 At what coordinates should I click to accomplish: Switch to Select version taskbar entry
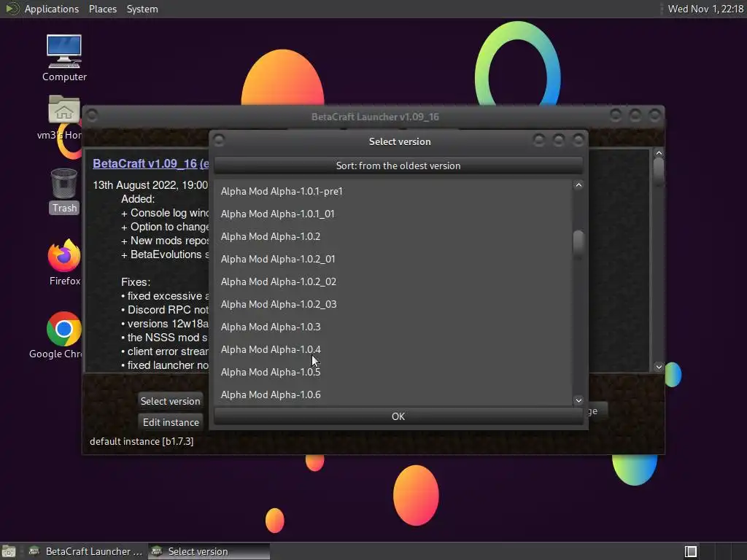point(209,551)
